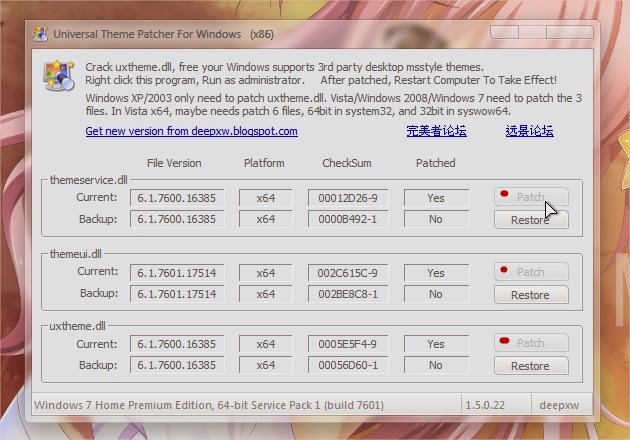Click the uxtheme.dll group label
630x440 pixels.
click(x=77, y=326)
